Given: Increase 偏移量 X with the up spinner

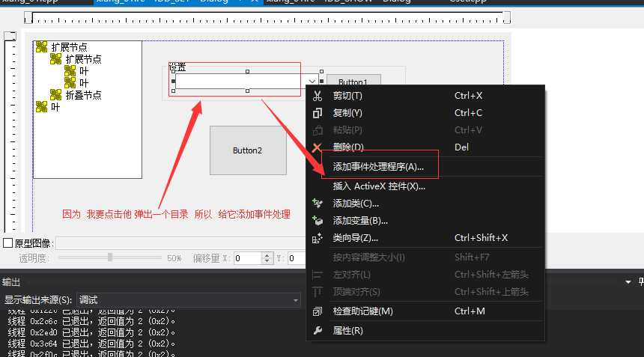Looking at the screenshot, I should coord(267,255).
